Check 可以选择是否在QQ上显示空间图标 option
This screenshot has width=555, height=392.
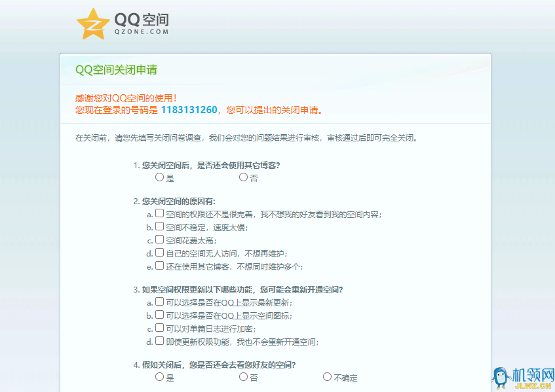(x=160, y=315)
